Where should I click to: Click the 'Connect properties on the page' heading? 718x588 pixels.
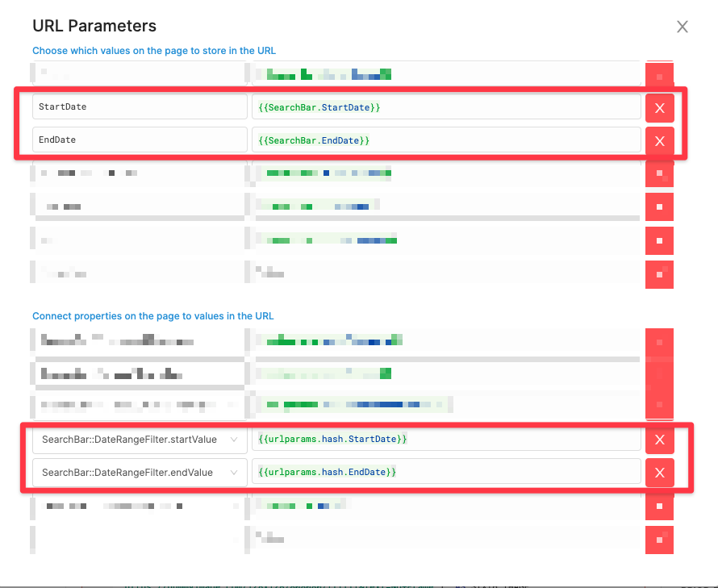157,315
